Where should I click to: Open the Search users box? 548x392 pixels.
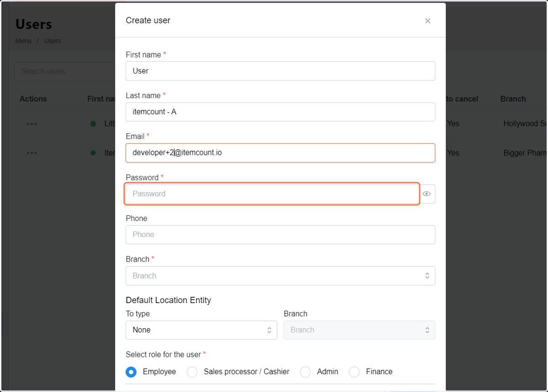65,72
